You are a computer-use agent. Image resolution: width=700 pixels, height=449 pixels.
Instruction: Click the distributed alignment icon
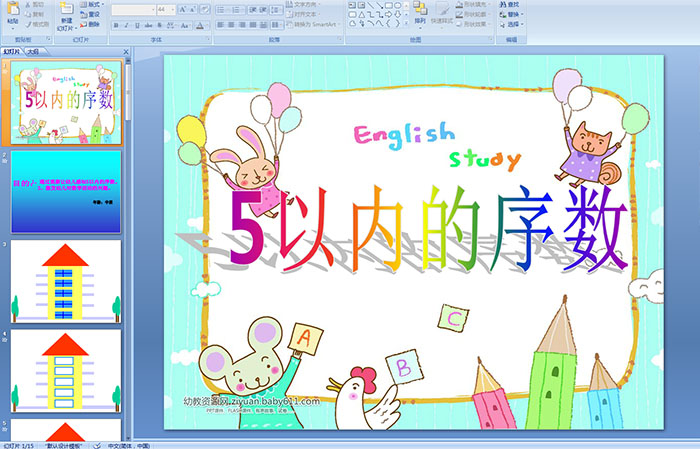[x=263, y=25]
